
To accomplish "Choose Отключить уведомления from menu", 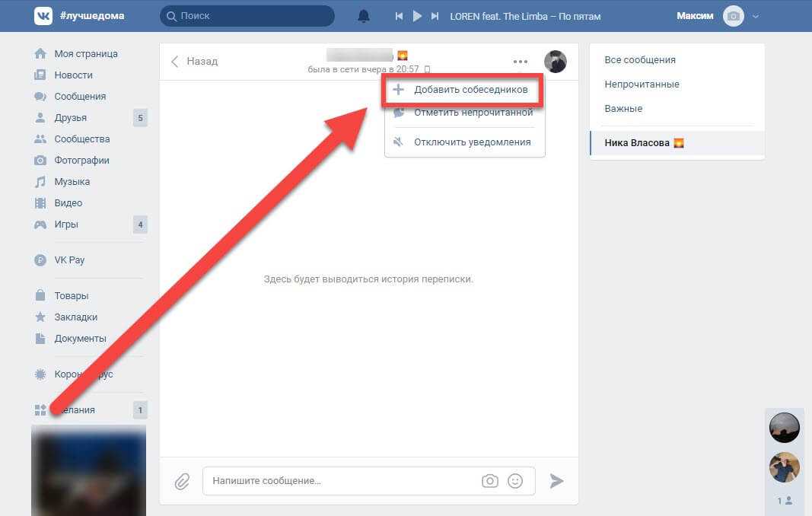I will point(472,142).
